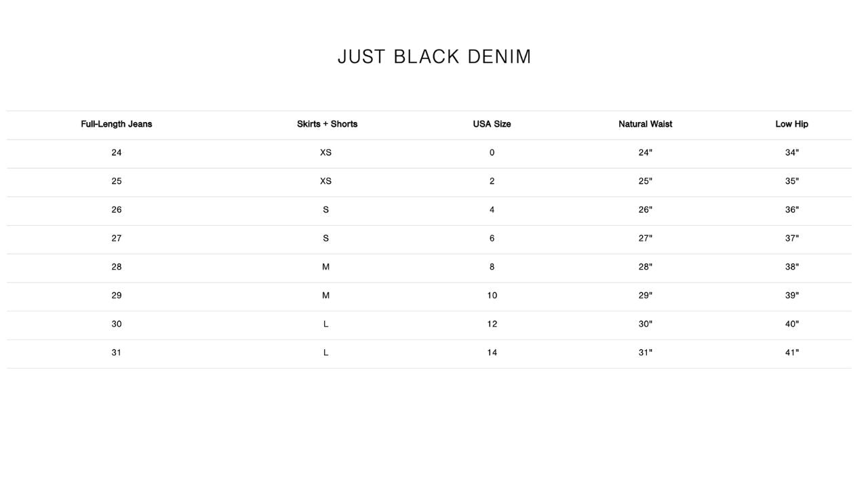Click the JUST BLACK DENIM title
Image resolution: width=868 pixels, height=488 pixels.
(434, 57)
